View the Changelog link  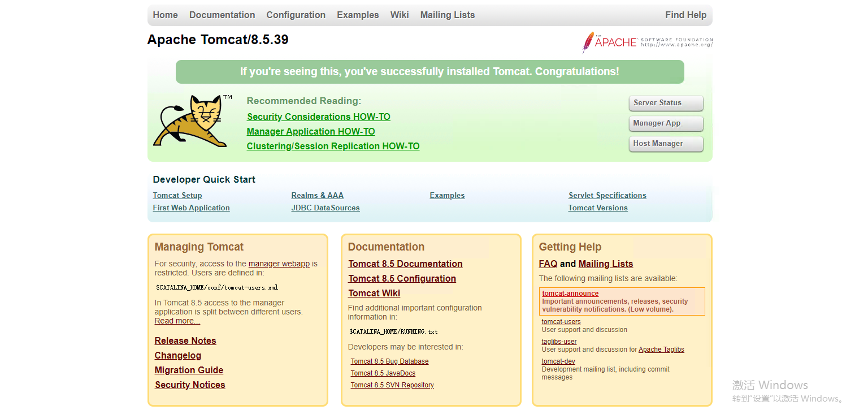click(x=178, y=356)
